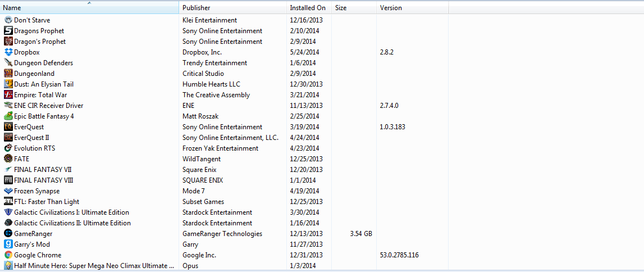Viewport: 644px width, 272px height.
Task: Click publisher 'Opus'
Action: [x=190, y=266]
